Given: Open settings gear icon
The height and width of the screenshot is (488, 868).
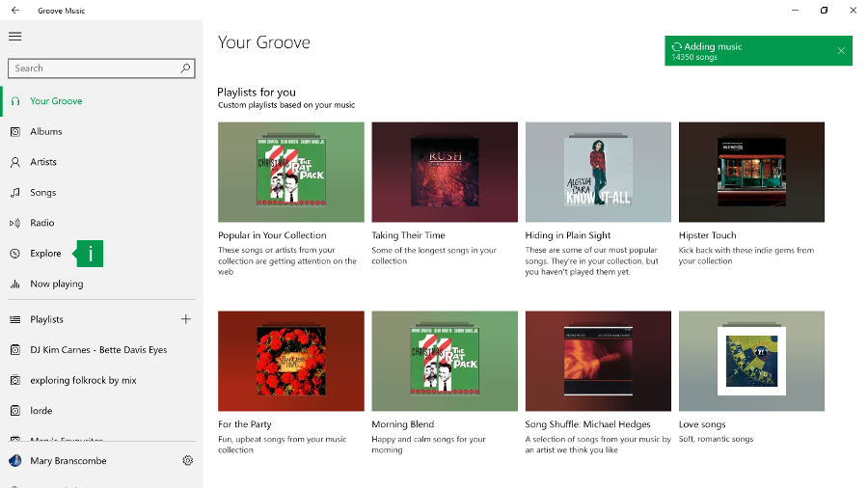Looking at the screenshot, I should [188, 460].
